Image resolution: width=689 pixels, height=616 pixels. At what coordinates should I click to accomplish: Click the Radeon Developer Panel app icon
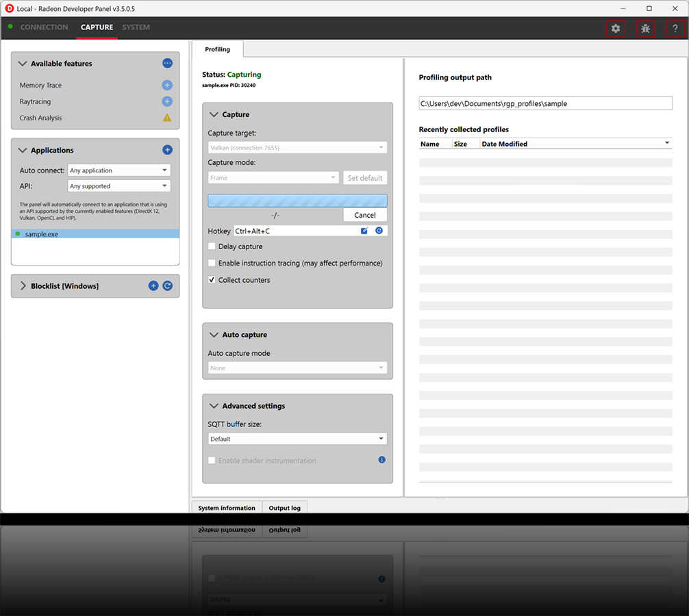[9, 8]
